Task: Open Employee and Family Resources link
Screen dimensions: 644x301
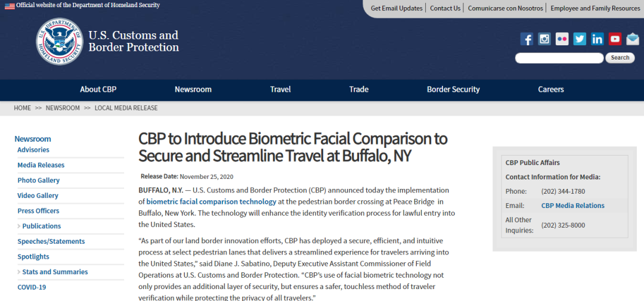Action: point(595,8)
